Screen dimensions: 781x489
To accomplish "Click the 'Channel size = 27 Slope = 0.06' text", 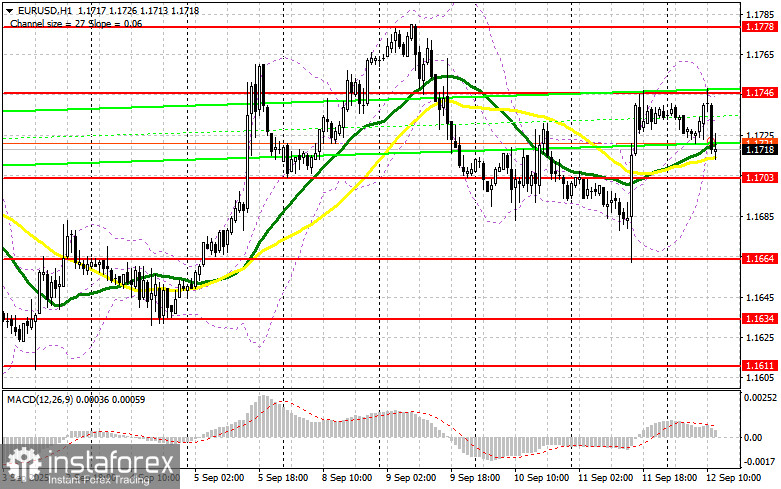I will click(x=76, y=23).
